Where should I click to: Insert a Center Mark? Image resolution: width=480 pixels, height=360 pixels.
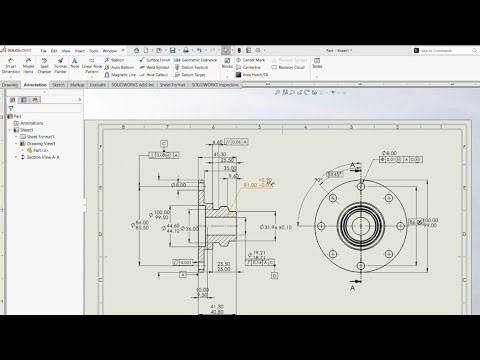tap(250, 60)
